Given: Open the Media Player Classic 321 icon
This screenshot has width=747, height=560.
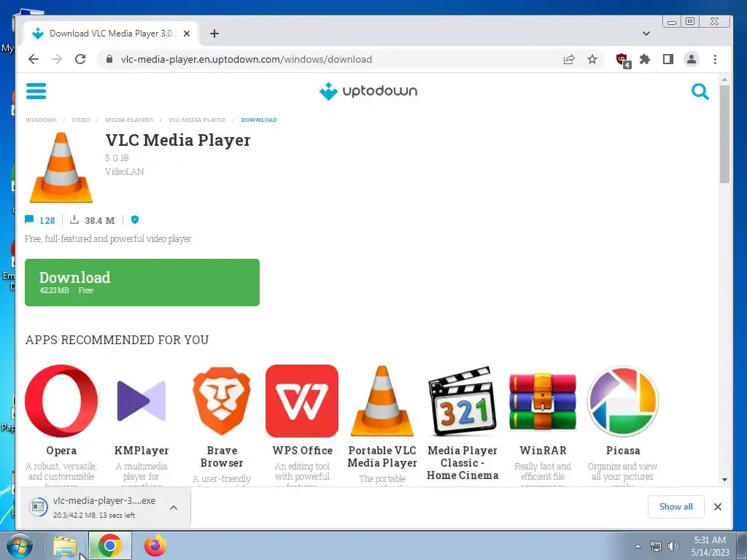Looking at the screenshot, I should [462, 401].
